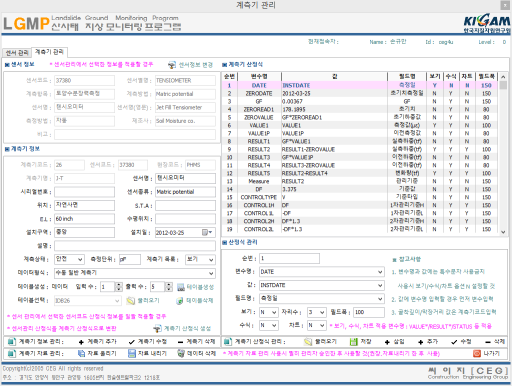Viewport: 512px width, 387px height.
Task: Click 자료 올리기 to upload data
Action: [97, 353]
